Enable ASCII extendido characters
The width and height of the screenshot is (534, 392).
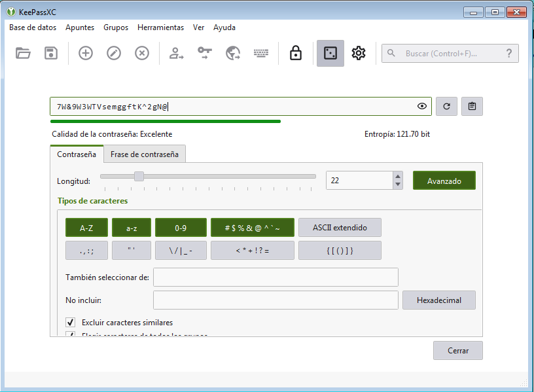[x=340, y=228]
